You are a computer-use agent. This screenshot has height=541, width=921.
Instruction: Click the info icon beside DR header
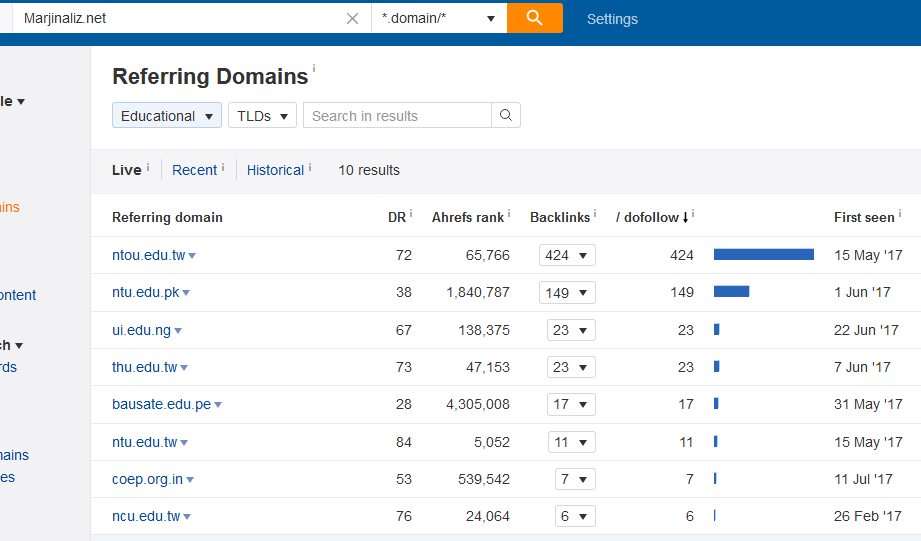411,214
